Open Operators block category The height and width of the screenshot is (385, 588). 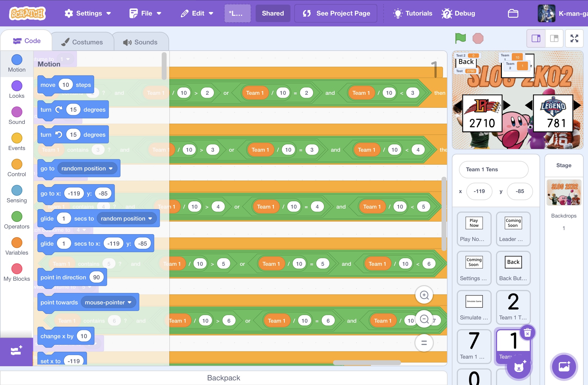(17, 220)
